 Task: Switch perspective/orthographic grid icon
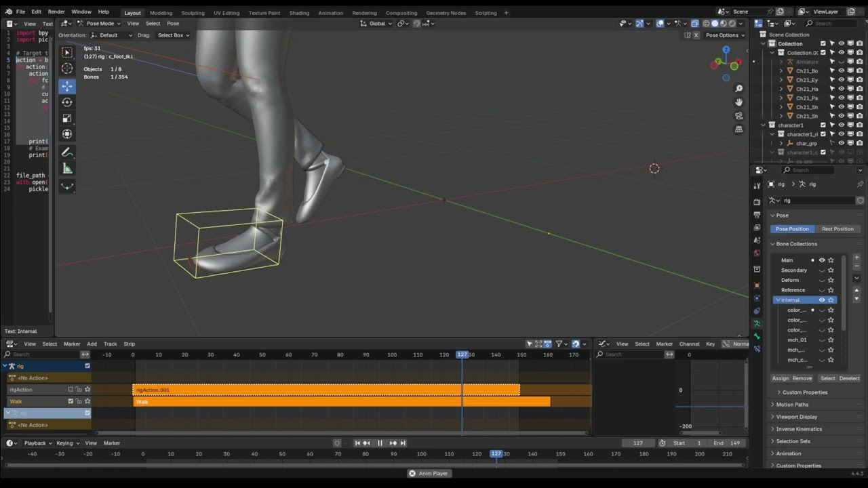tap(739, 129)
